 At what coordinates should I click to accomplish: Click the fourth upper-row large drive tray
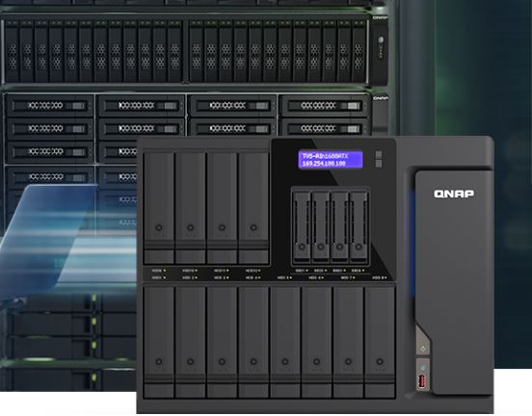click(253, 208)
